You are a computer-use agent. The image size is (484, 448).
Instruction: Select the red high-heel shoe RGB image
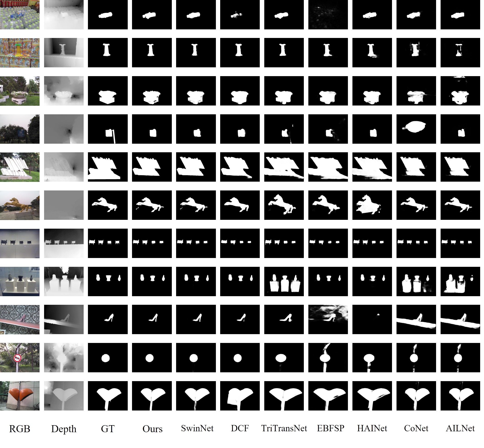pos(20,319)
